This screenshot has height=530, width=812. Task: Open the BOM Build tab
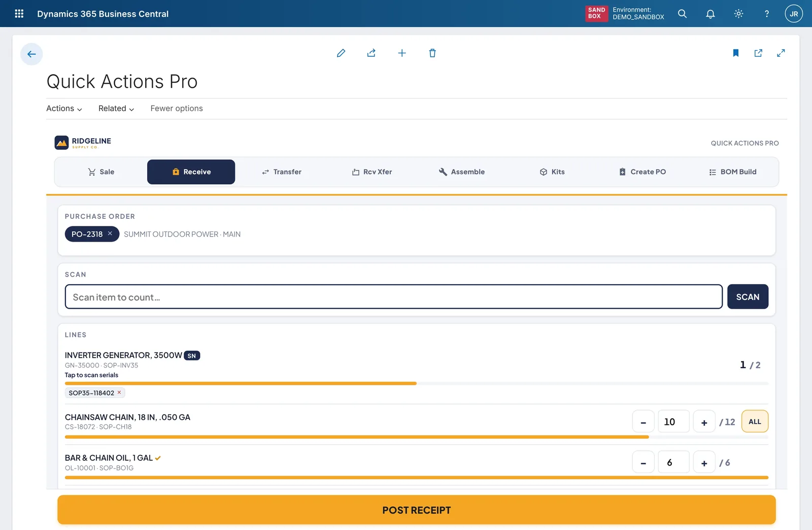pos(732,172)
